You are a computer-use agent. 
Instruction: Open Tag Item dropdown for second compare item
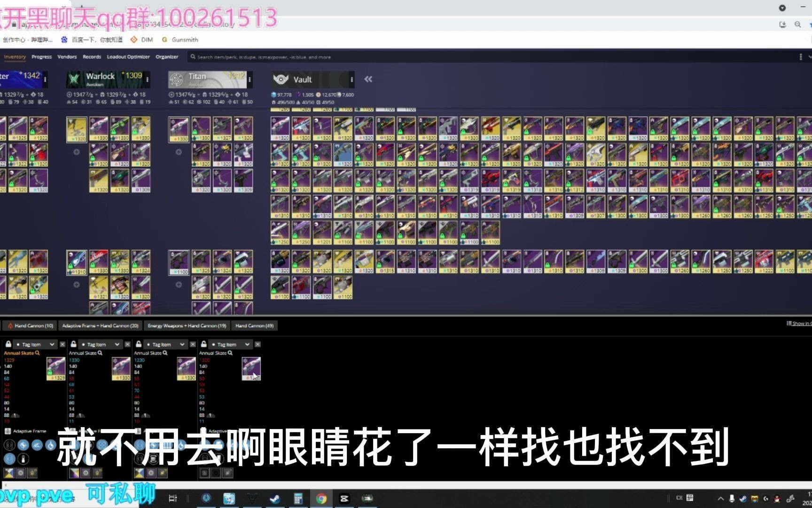click(100, 344)
